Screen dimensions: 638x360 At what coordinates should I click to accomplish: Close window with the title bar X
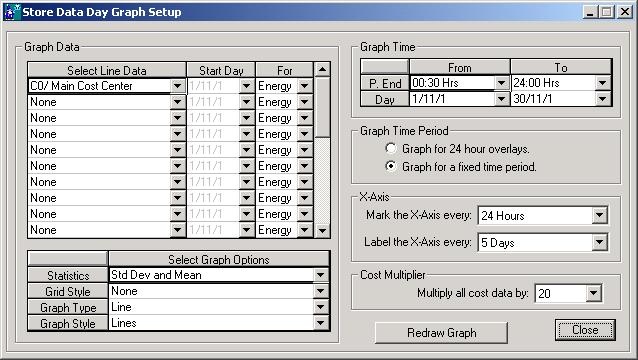click(x=624, y=12)
